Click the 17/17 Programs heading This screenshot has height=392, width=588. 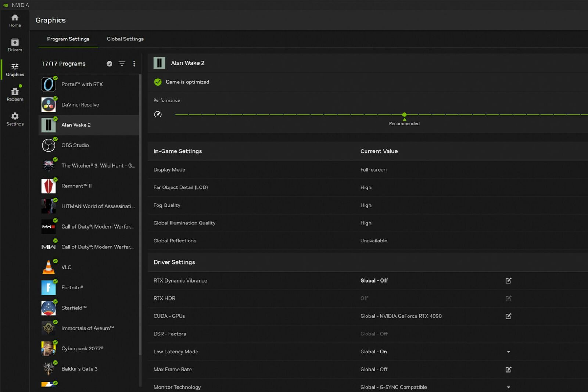[x=64, y=64]
